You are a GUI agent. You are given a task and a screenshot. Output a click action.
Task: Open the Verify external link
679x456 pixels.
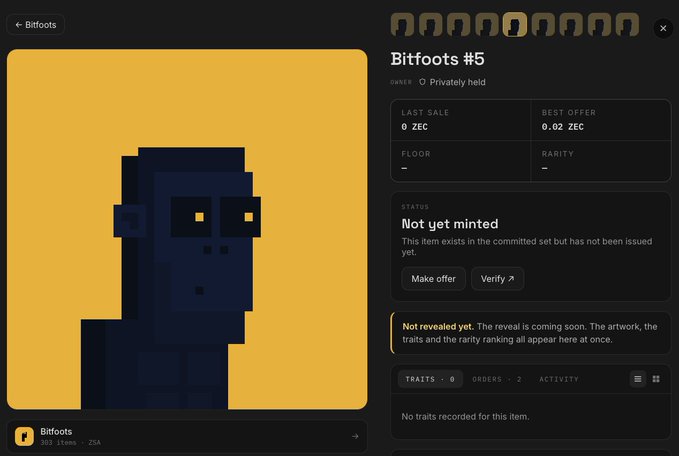click(498, 279)
